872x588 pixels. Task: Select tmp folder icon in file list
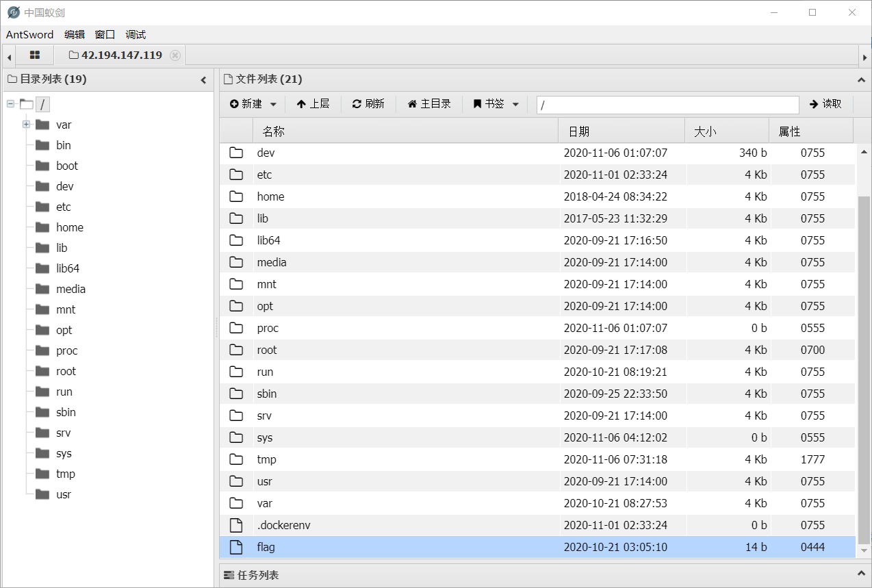pos(236,459)
